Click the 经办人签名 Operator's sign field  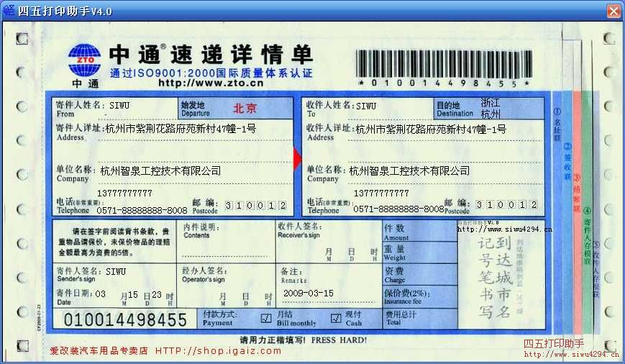226,286
